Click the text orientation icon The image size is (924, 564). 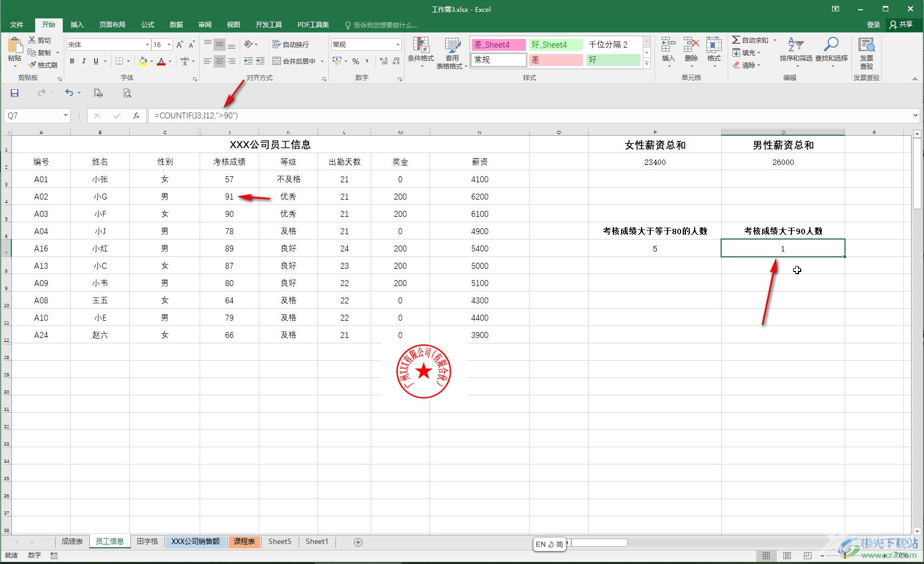pos(248,44)
